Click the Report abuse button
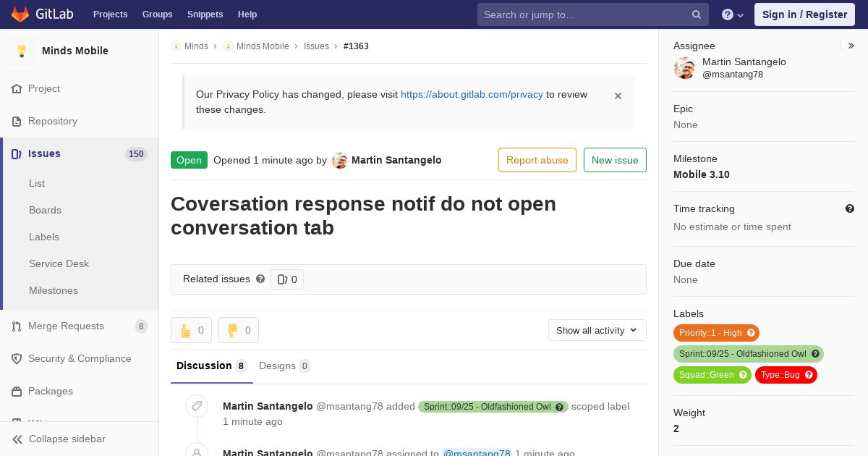This screenshot has width=868, height=456. pos(537,160)
